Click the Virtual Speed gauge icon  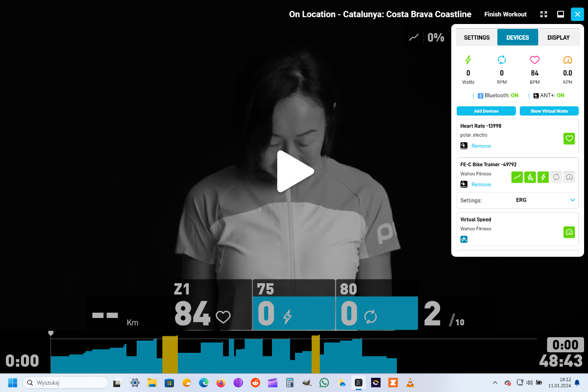569,232
